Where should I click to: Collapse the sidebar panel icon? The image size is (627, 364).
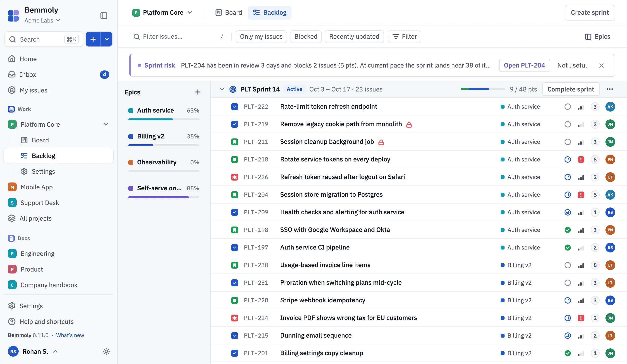coord(104,15)
